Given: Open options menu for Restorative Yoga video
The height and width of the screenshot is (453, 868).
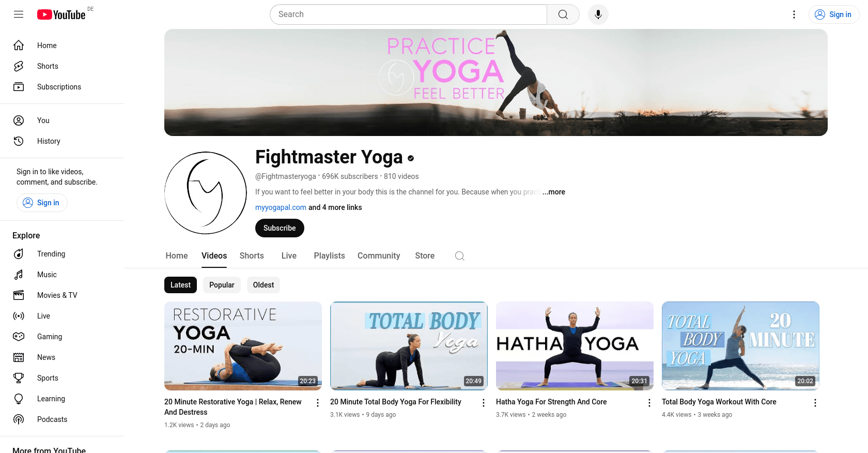Looking at the screenshot, I should click(318, 403).
